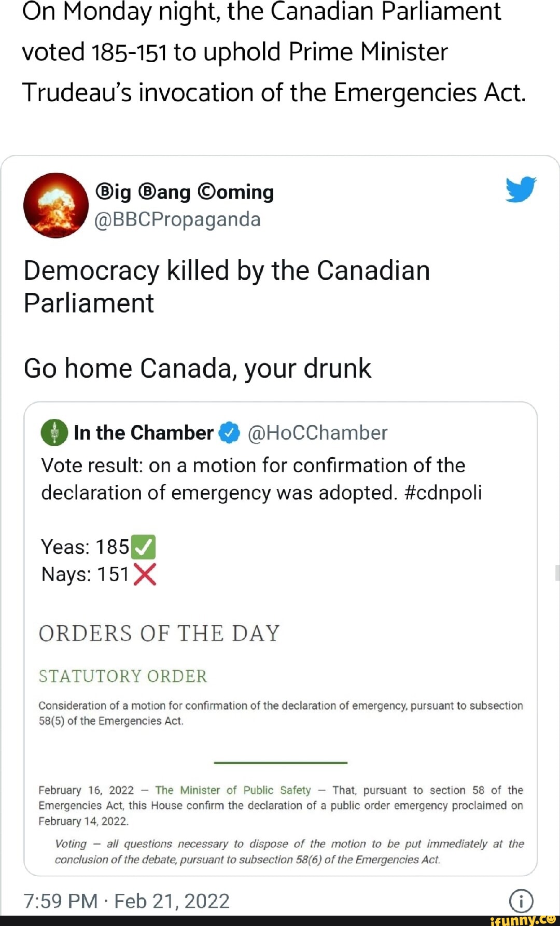Image resolution: width=560 pixels, height=926 pixels.
Task: Open the mushroom cloud profile avatar
Action: tap(56, 205)
